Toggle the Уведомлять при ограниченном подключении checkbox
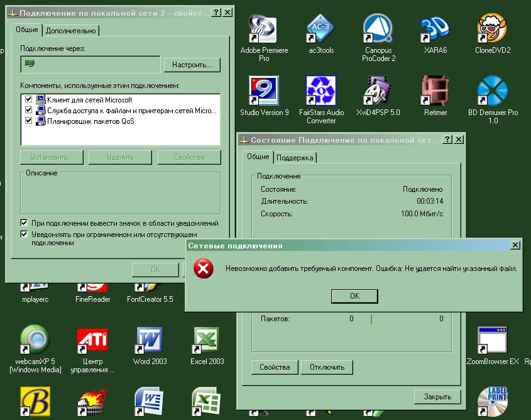This screenshot has width=531, height=420. (24, 234)
